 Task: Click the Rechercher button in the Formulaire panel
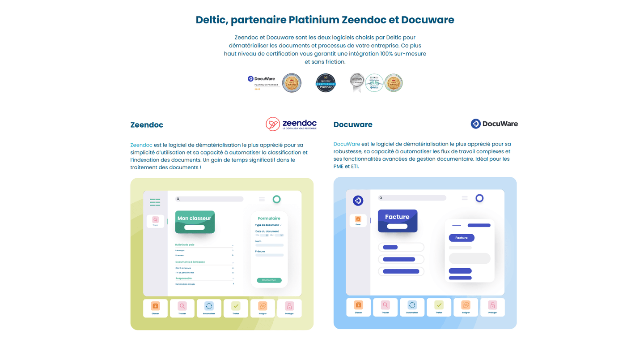(x=269, y=280)
